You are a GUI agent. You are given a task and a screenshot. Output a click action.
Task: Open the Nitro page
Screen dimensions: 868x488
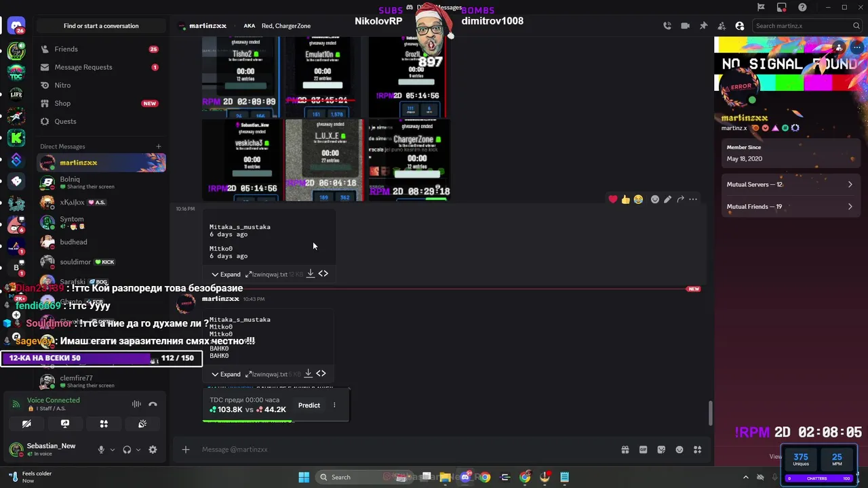(x=101, y=85)
